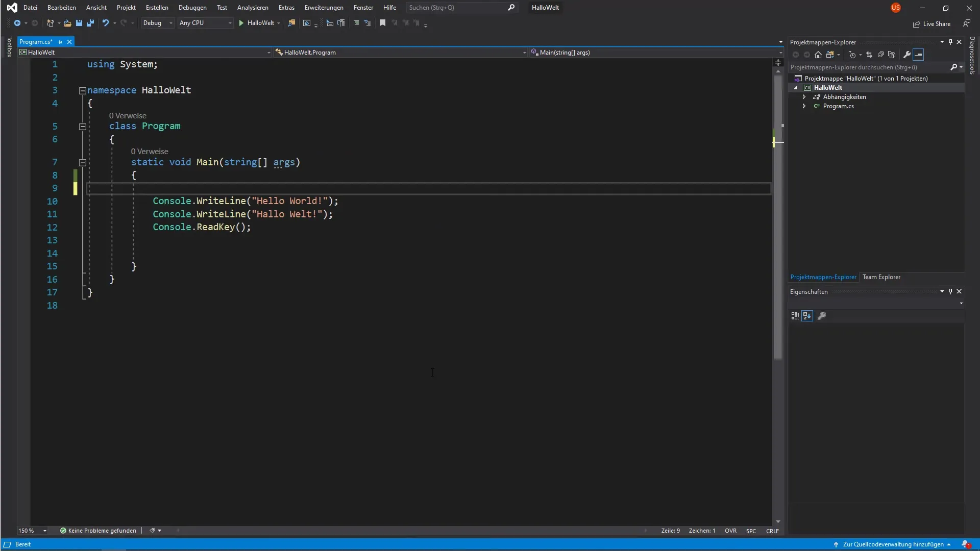This screenshot has height=551, width=980.
Task: Open the HalloWelt start target dropdown arrow
Action: pos(279,23)
